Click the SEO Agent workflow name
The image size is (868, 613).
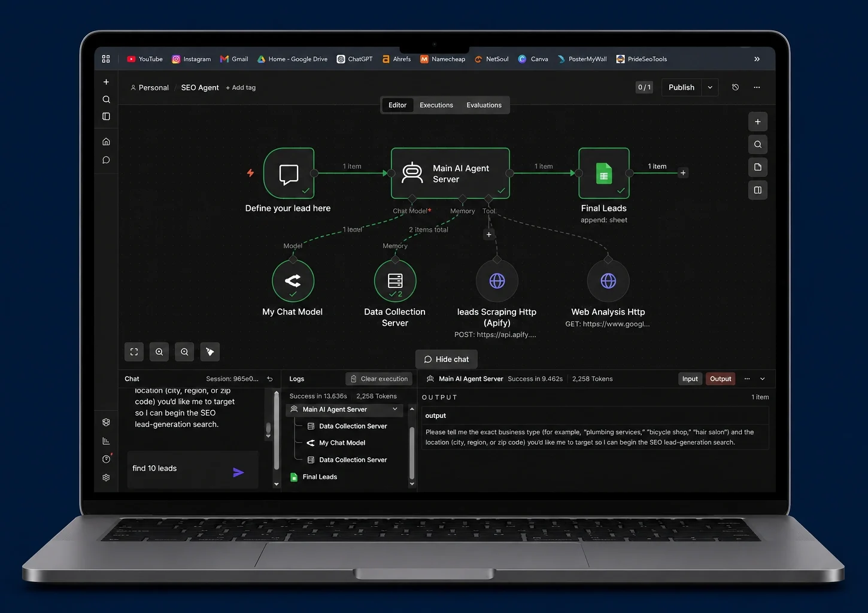[x=200, y=87]
